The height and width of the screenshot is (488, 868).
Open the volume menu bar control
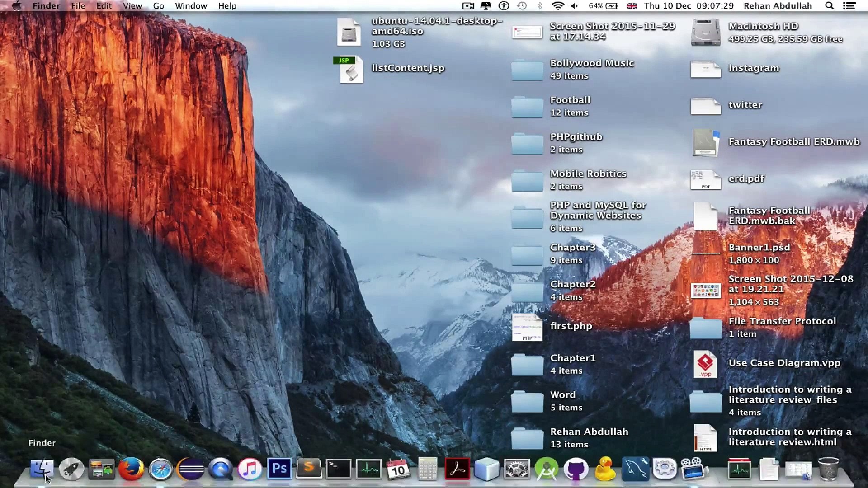tap(574, 6)
